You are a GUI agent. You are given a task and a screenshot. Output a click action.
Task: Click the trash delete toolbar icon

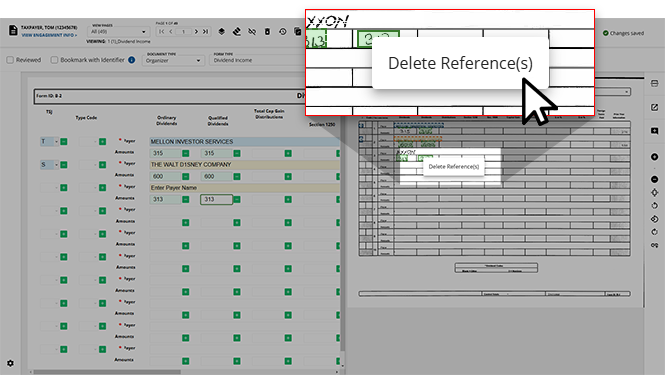point(267,31)
